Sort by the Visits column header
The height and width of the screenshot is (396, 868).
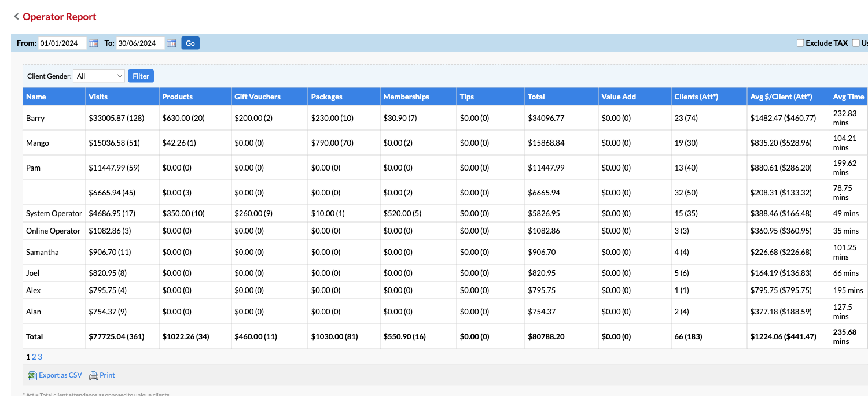(98, 97)
